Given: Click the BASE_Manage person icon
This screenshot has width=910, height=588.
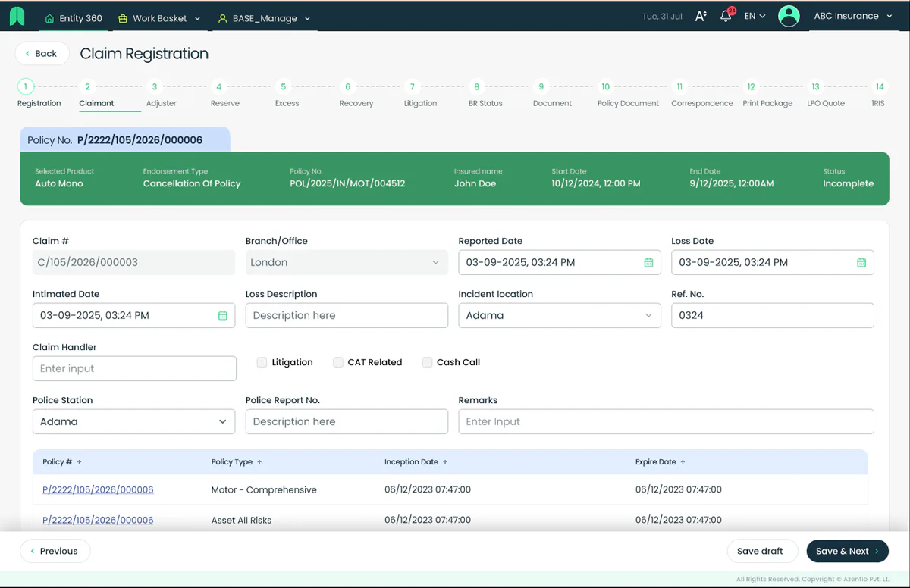Looking at the screenshot, I should [222, 18].
